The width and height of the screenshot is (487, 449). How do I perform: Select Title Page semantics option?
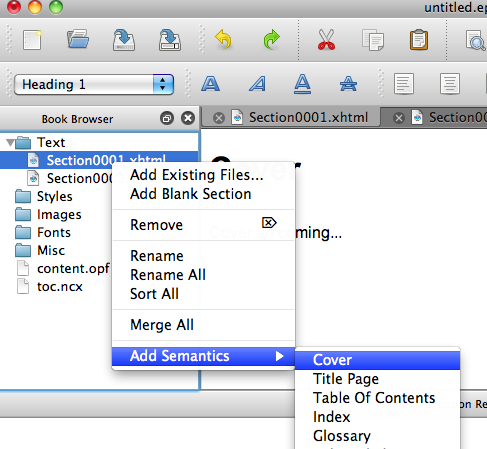(377, 379)
